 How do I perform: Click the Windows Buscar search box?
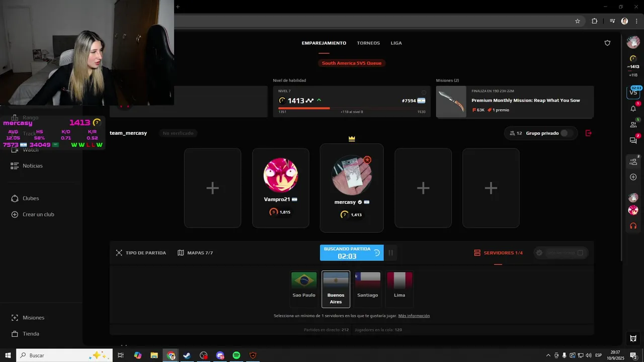64,355
